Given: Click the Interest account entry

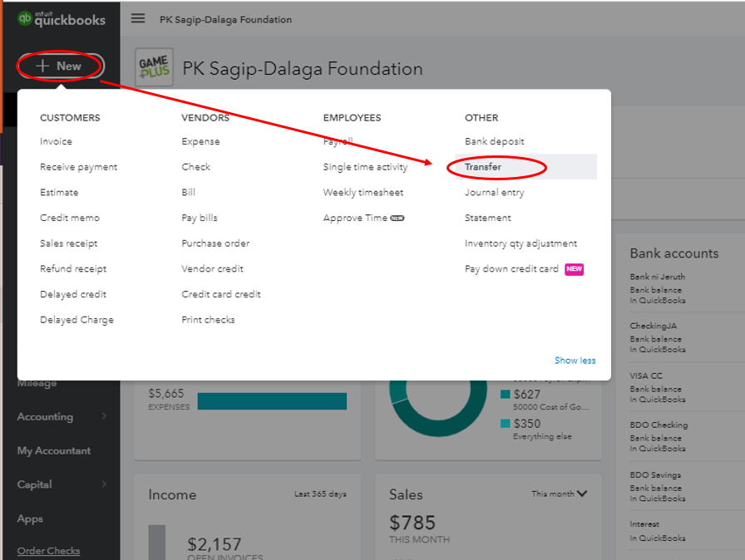Looking at the screenshot, I should click(644, 524).
